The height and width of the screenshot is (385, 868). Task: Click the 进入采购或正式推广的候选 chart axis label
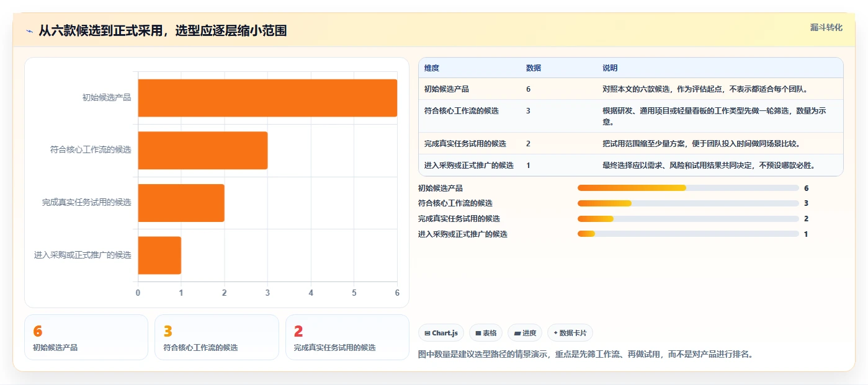[83, 255]
